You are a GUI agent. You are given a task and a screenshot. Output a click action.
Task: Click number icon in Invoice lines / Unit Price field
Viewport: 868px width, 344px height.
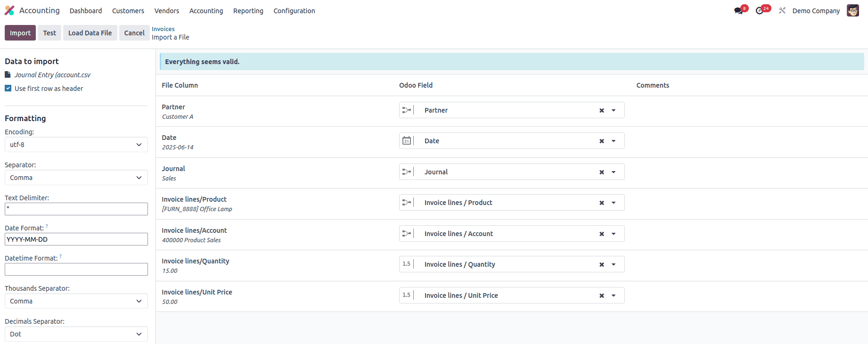(x=407, y=295)
